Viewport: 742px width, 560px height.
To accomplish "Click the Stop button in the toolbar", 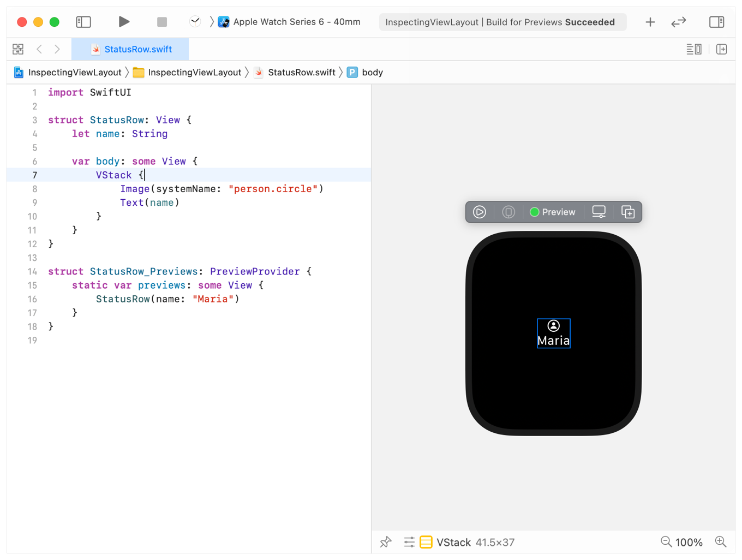I will click(161, 22).
